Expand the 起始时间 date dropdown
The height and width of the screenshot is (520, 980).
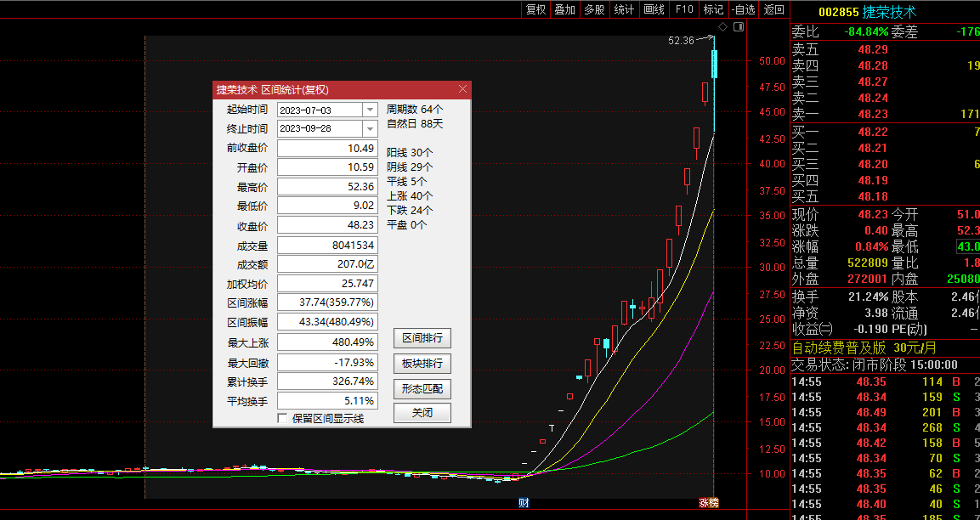point(370,110)
